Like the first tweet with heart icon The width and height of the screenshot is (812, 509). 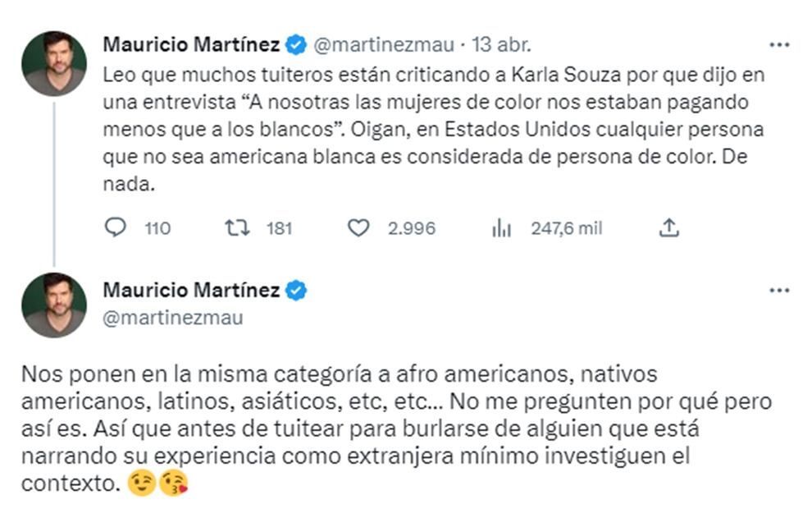point(358,227)
